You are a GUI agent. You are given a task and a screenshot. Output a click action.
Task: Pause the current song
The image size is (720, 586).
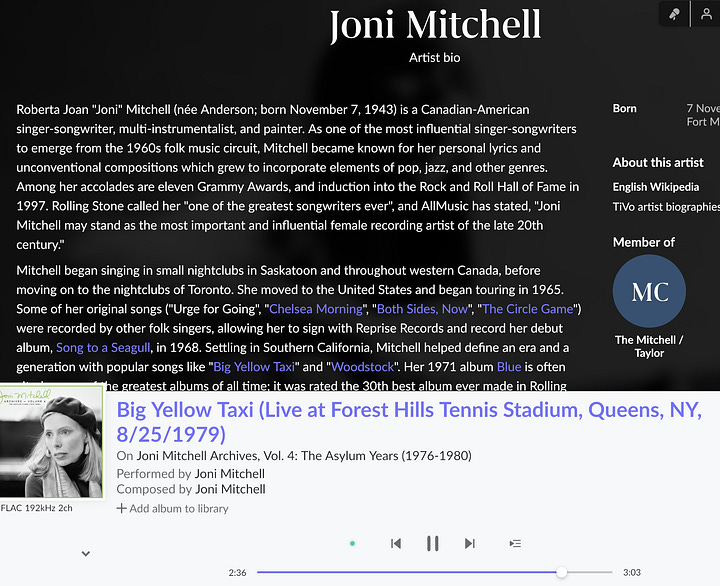click(433, 544)
